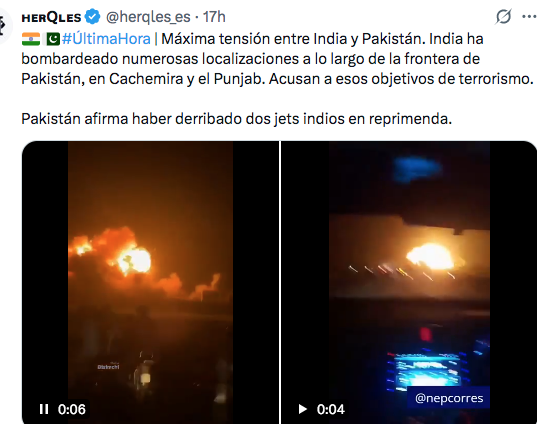
Task: Open the Grok explain icon
Action: 503,16
